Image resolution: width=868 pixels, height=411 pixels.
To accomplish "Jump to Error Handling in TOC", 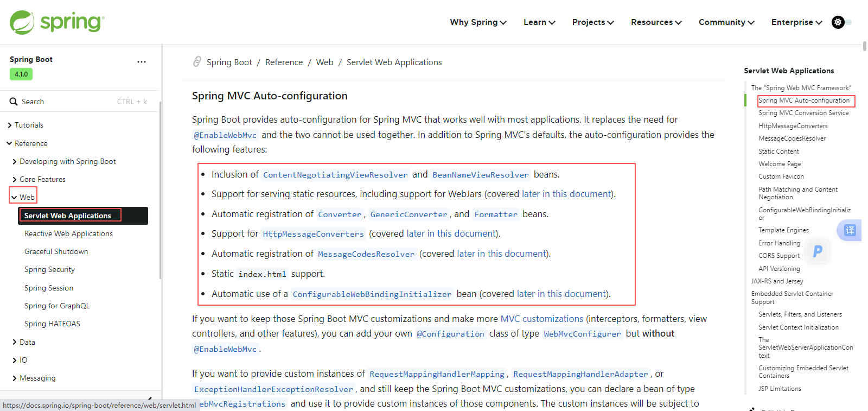I will 779,243.
